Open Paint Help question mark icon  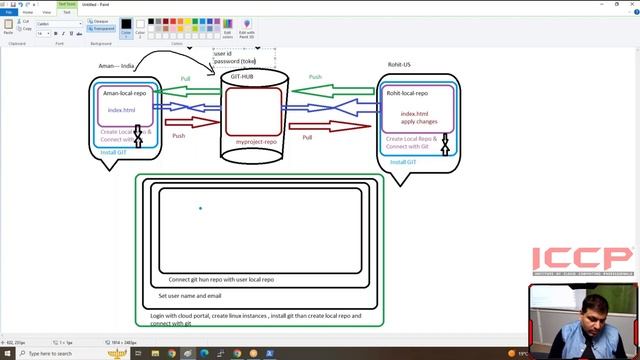coord(636,12)
